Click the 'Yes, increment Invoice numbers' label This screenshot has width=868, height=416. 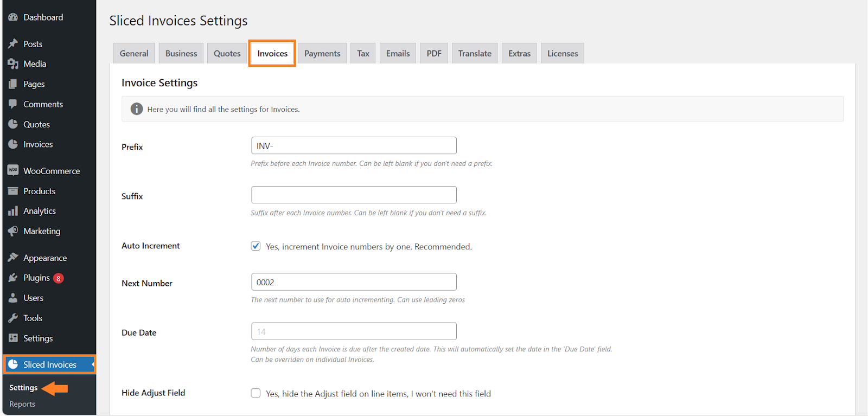369,246
